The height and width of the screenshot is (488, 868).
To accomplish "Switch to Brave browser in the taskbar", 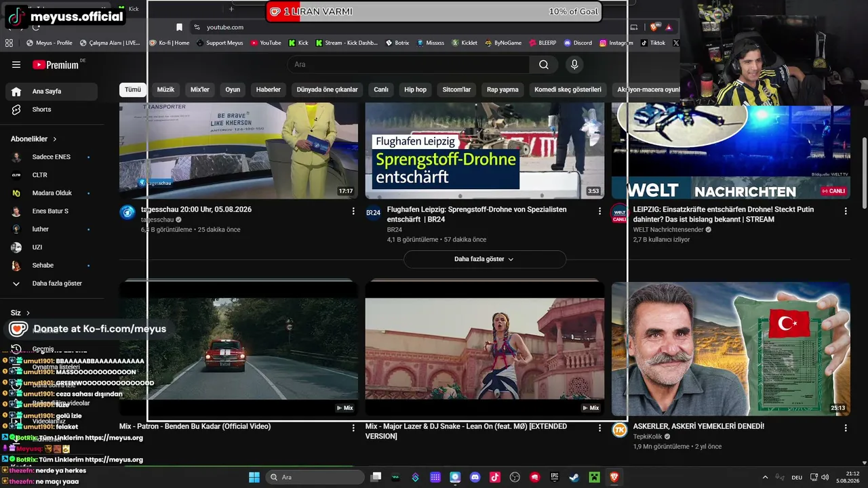I will 614,477.
